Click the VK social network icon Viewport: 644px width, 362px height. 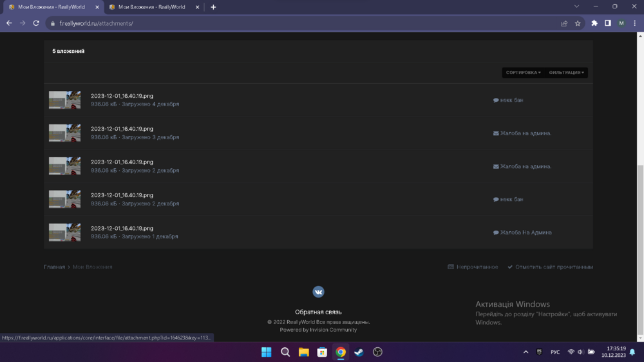[x=318, y=292]
